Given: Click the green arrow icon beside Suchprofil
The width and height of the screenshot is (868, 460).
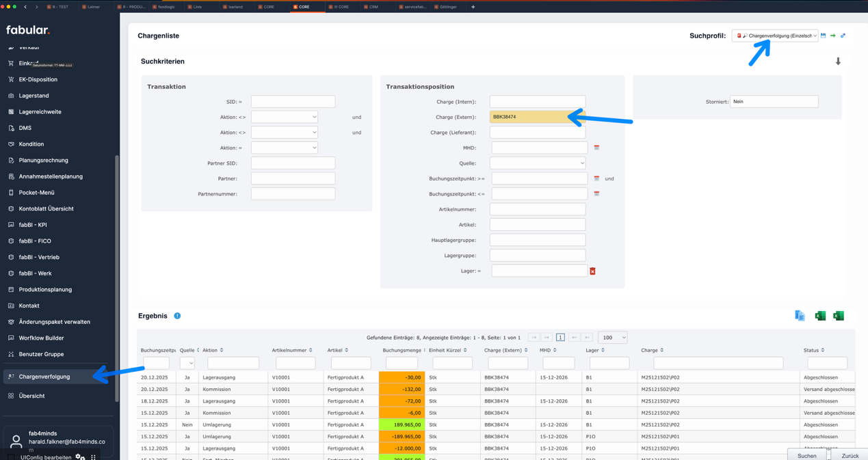Looking at the screenshot, I should click(833, 36).
